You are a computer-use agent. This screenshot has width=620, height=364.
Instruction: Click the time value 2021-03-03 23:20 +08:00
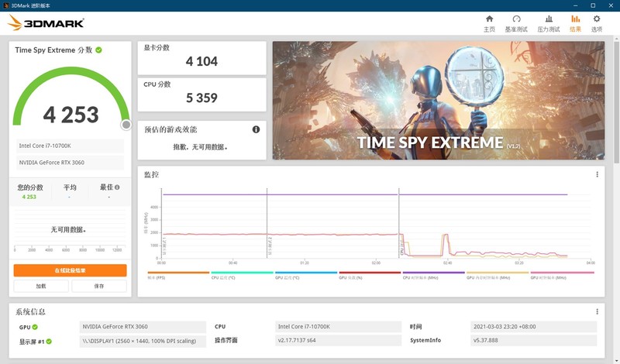pyautogui.click(x=533, y=327)
